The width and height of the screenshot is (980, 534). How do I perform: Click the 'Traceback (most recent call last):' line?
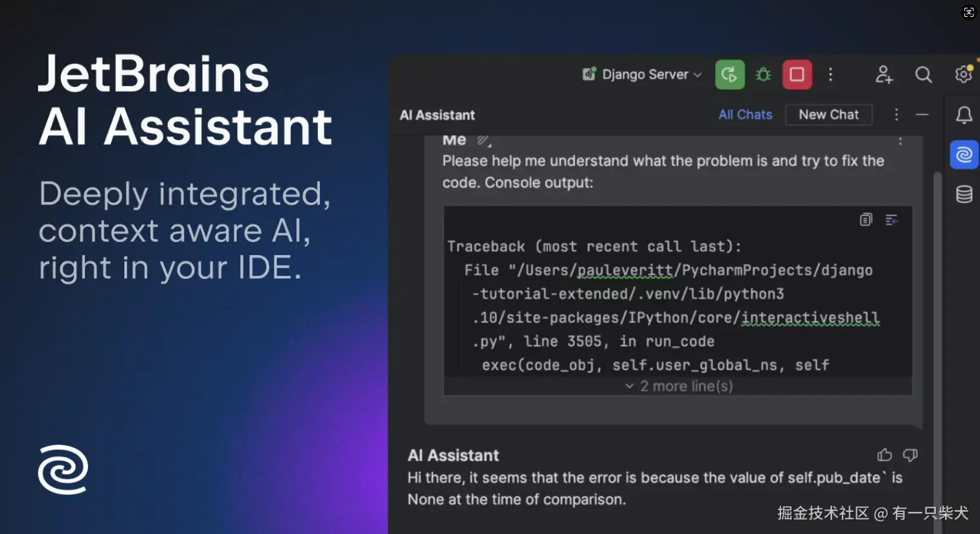coord(594,247)
